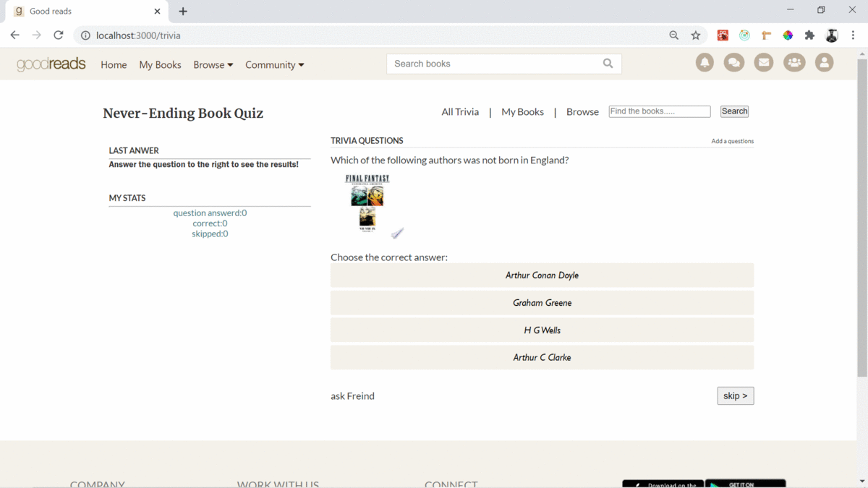This screenshot has width=868, height=488.
Task: Choose the answer Arthur Conan Doyle
Action: (x=542, y=275)
